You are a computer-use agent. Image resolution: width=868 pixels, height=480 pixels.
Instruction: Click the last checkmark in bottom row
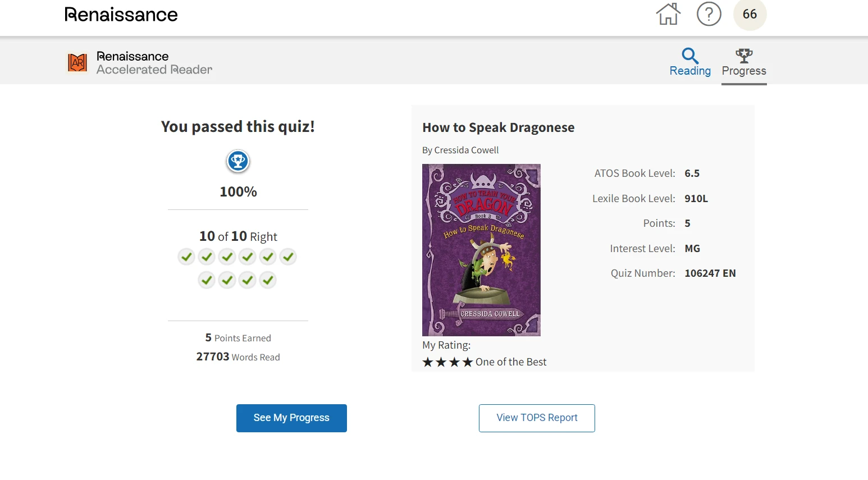[x=268, y=280]
